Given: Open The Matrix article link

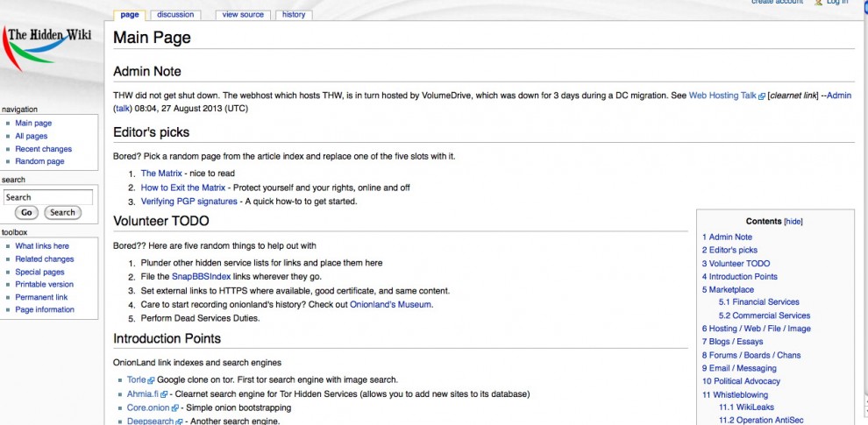Looking at the screenshot, I should coord(161,174).
